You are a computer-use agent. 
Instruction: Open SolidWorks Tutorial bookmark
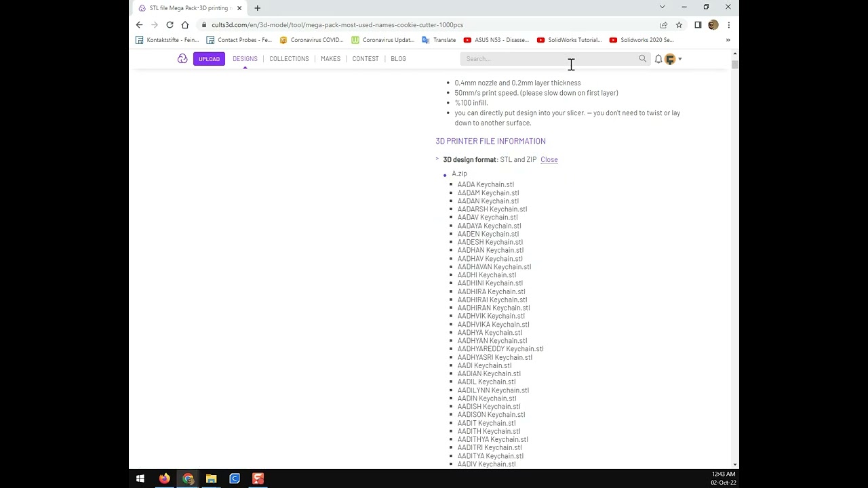569,40
